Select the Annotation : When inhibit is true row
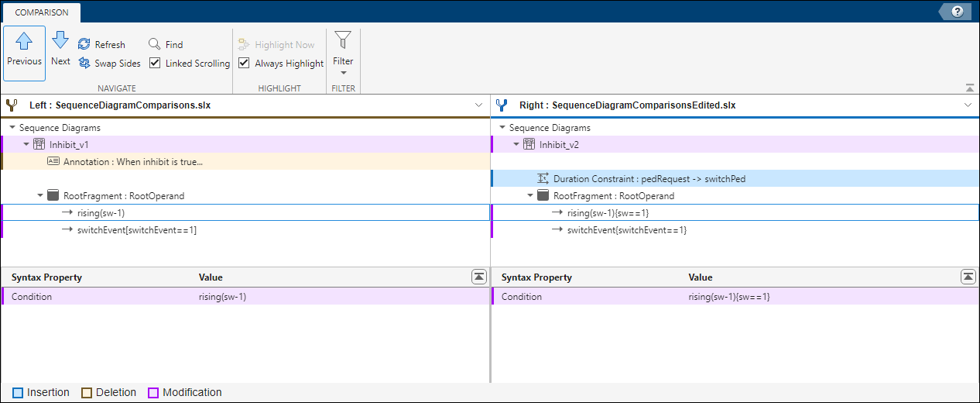 click(133, 162)
